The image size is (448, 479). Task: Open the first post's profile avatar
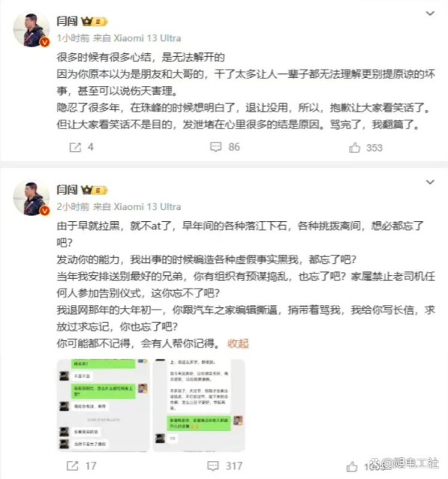click(31, 30)
